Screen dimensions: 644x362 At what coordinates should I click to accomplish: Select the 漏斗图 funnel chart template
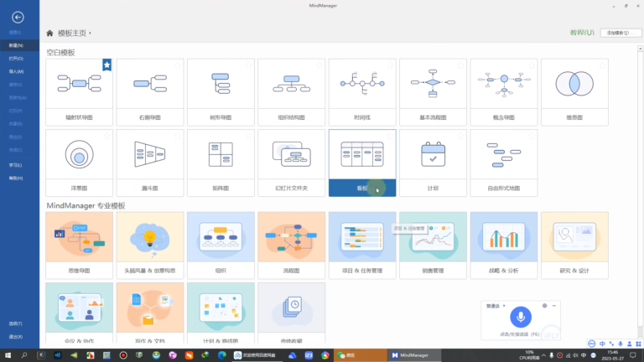(150, 163)
